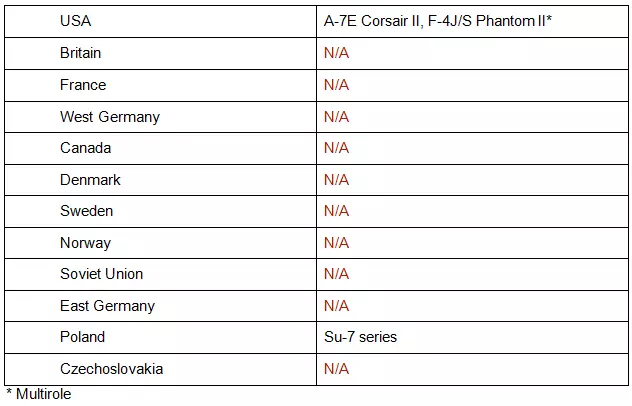Click N/A beside Norway

336,243
